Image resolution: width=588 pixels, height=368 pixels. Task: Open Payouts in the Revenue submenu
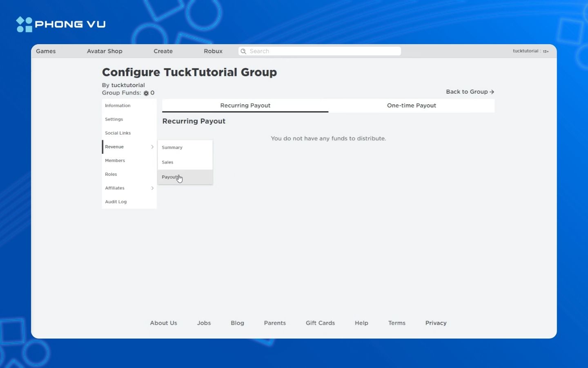click(x=170, y=177)
